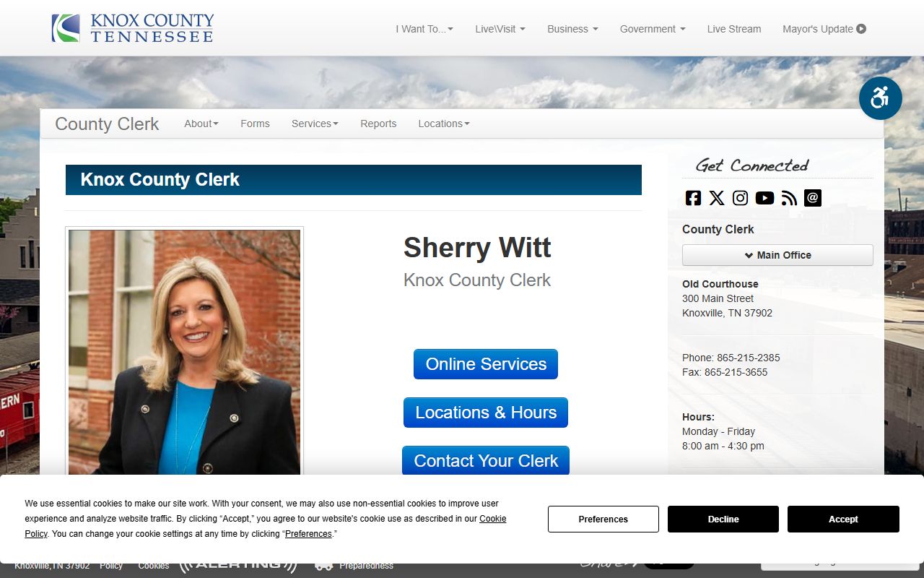The image size is (924, 578).
Task: Expand the Main Office selector
Action: pyautogui.click(x=777, y=255)
